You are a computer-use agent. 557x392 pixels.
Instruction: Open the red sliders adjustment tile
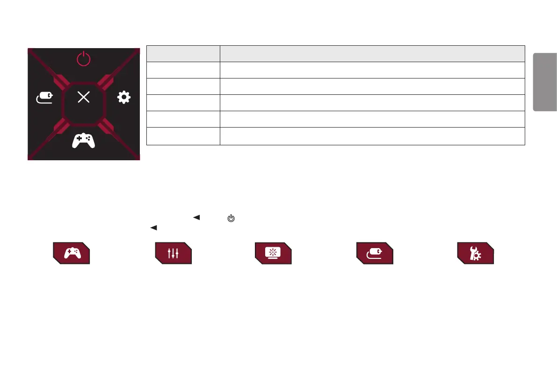click(174, 253)
